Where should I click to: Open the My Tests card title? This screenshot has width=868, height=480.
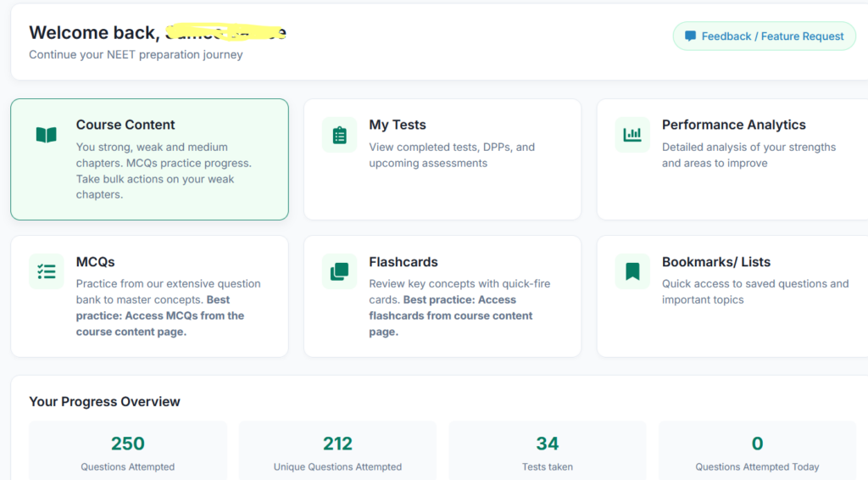point(398,126)
